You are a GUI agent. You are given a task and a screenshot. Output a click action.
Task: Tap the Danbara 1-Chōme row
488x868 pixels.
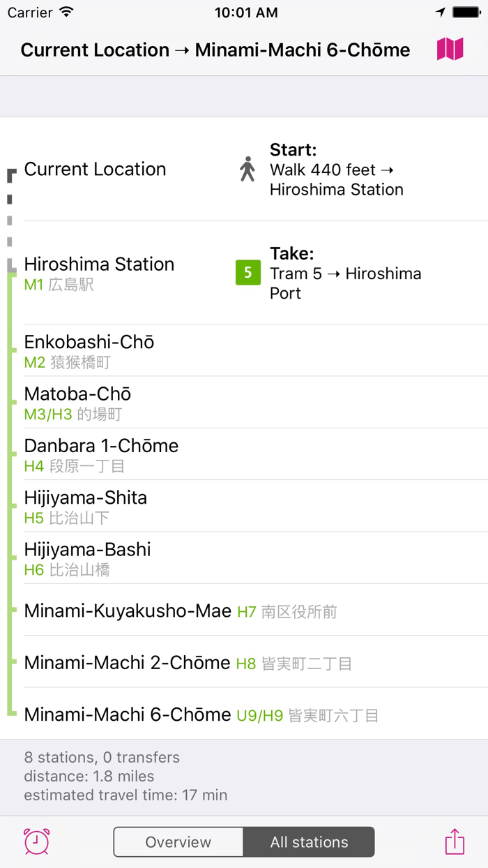[100, 454]
